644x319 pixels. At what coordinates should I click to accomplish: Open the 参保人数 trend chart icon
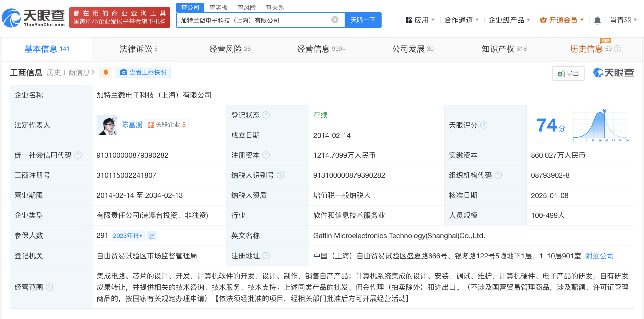click(x=152, y=235)
